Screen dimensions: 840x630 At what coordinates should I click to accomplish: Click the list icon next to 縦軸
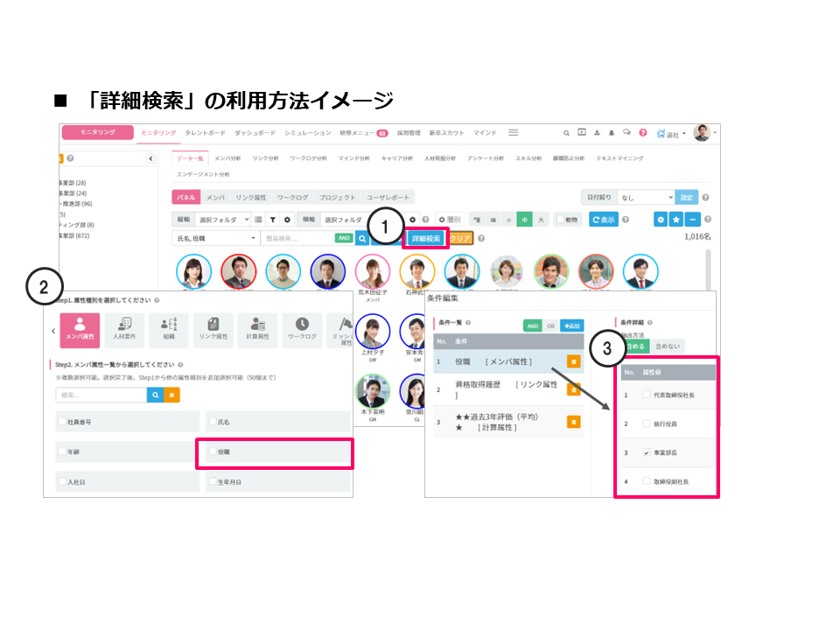pyautogui.click(x=258, y=220)
